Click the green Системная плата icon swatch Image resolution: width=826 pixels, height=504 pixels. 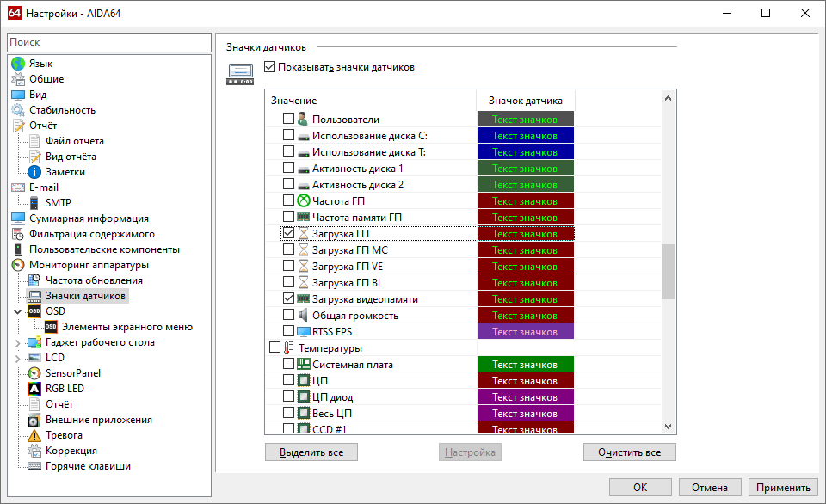(525, 365)
